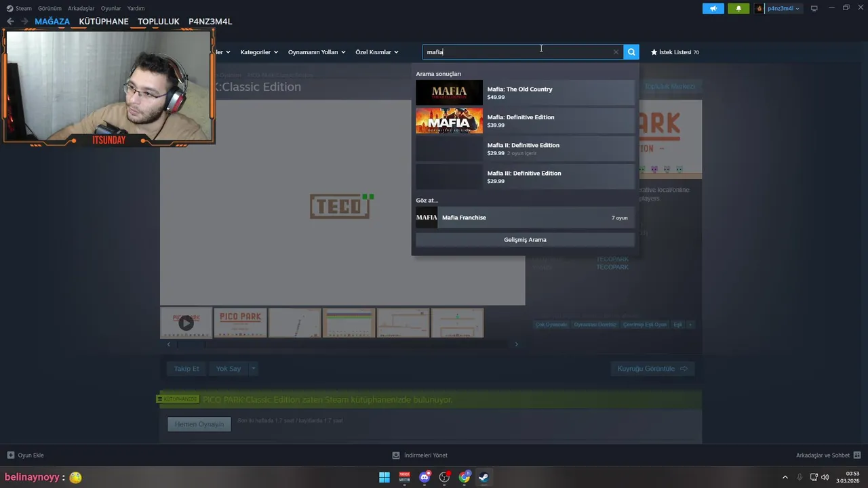Click the microphone tray icon
Viewport: 868px width, 488px height.
coord(800,477)
